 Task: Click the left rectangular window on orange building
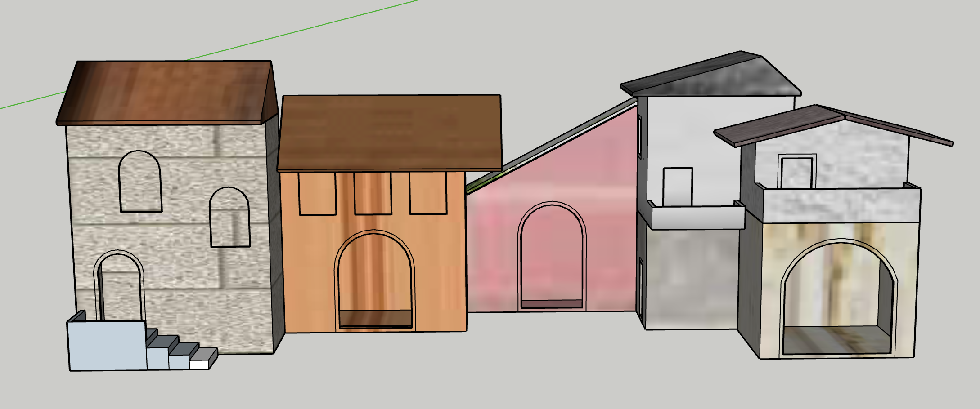click(x=317, y=194)
